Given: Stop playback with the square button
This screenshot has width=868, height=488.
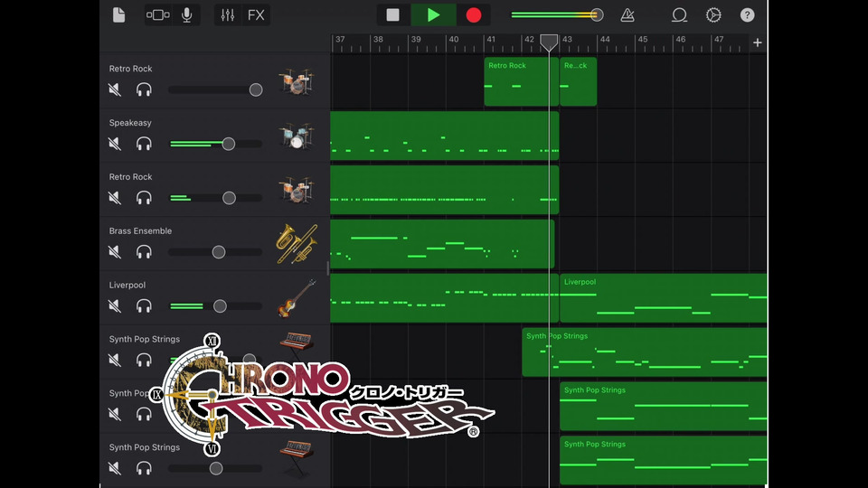Looking at the screenshot, I should click(393, 15).
